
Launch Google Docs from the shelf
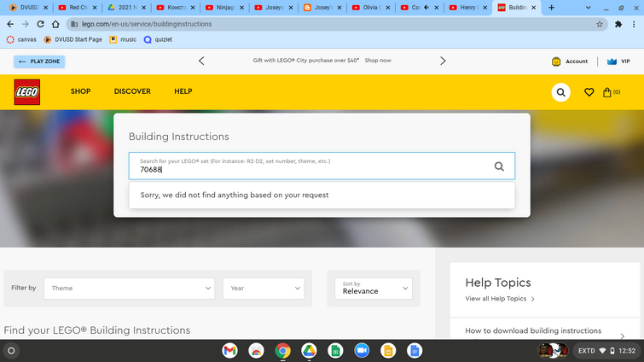[x=415, y=351]
